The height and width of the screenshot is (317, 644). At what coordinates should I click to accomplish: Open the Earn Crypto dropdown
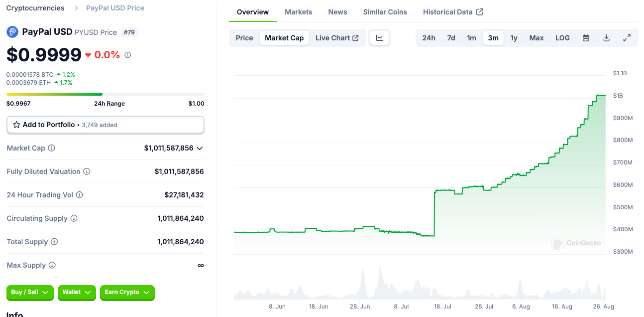pyautogui.click(x=127, y=293)
